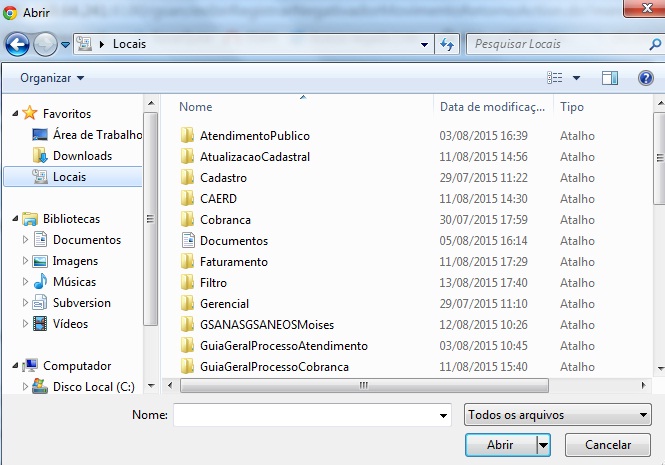Open the Abrir button split arrow
Viewport: 665px width, 465px height.
pyautogui.click(x=543, y=445)
